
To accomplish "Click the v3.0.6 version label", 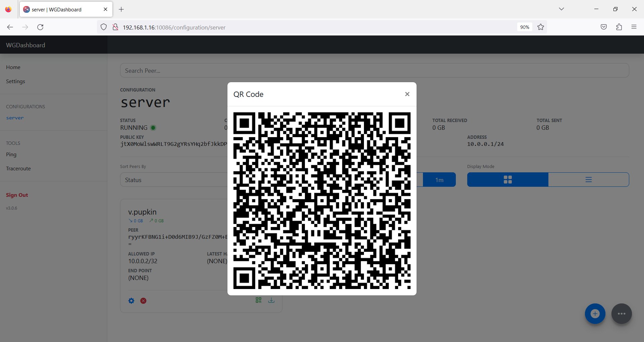I will tap(11, 208).
